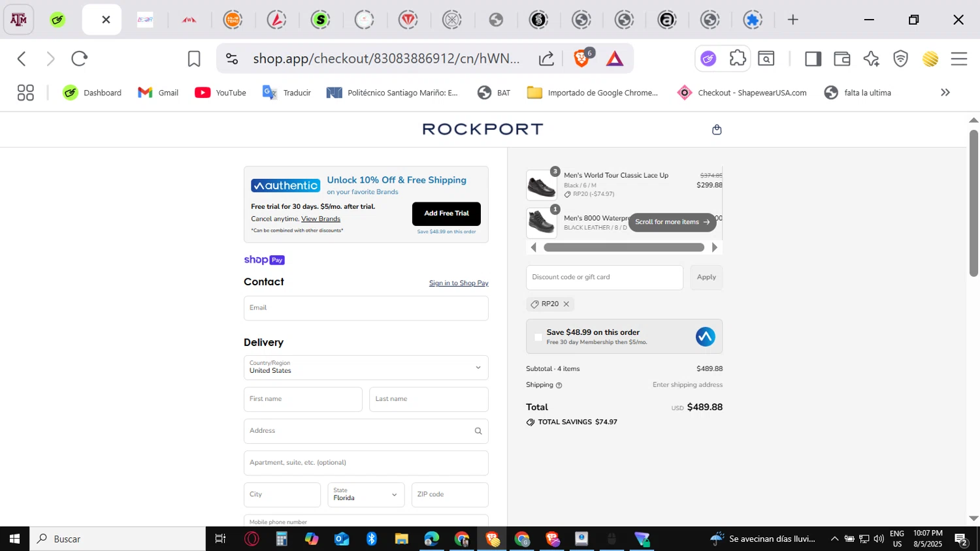Focus the Email input field
Image resolution: width=980 pixels, height=551 pixels.
pos(366,308)
